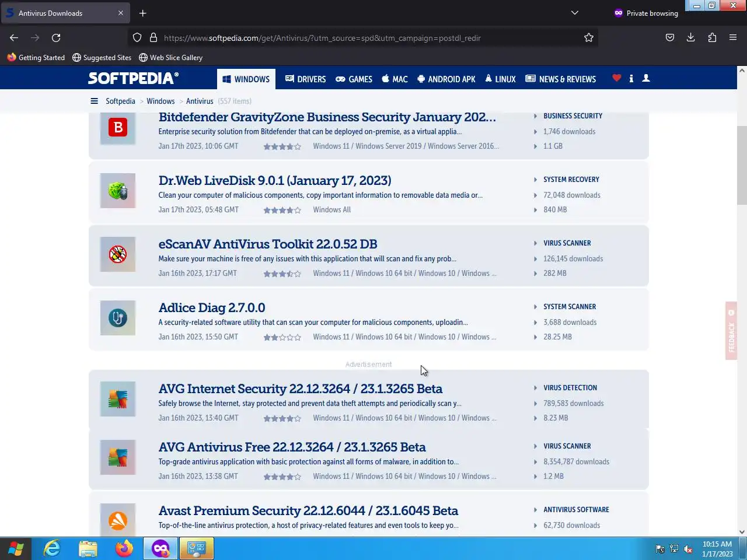
Task: Click the Softpedia logo
Action: pyautogui.click(x=133, y=78)
